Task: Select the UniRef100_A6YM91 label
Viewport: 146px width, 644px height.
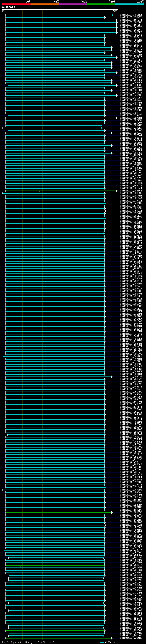Action: coord(131,557)
